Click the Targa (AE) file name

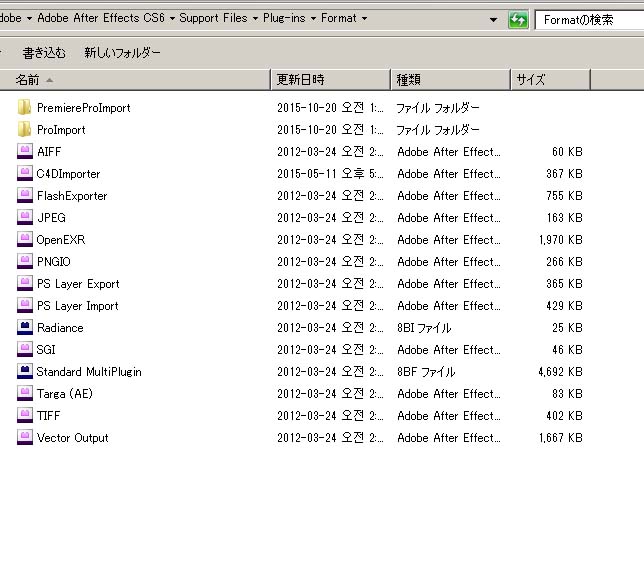coord(64,394)
